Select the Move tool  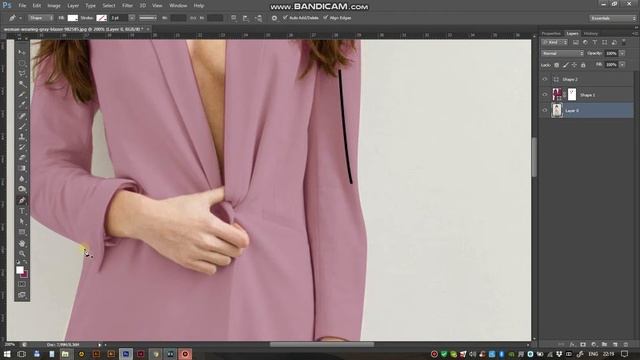pos(22,53)
